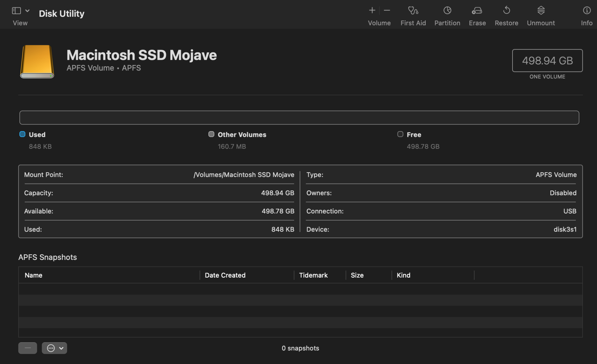597x364 pixels.
Task: Select the yellow external drive icon
Action: [37, 62]
